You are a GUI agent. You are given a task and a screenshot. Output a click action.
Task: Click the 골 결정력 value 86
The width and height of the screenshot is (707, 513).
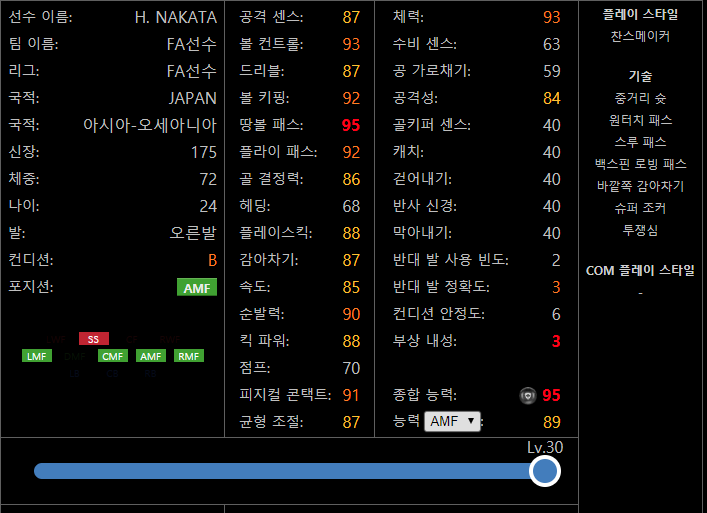(351, 179)
